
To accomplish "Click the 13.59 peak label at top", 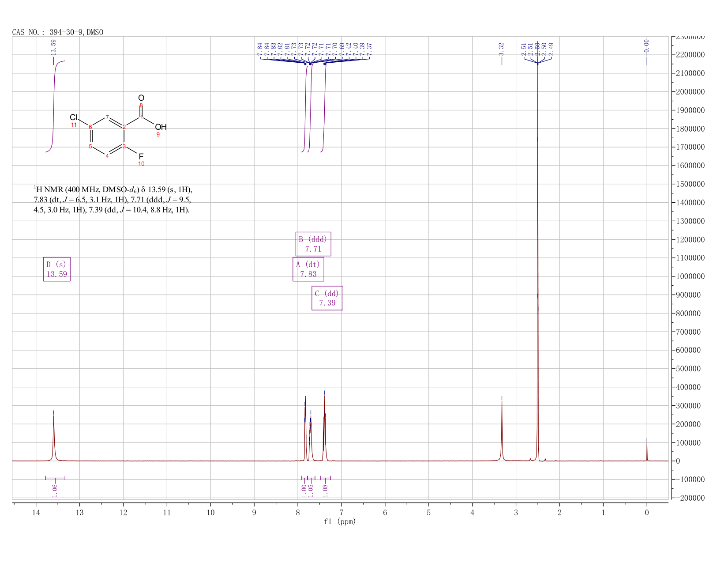I will [x=53, y=47].
